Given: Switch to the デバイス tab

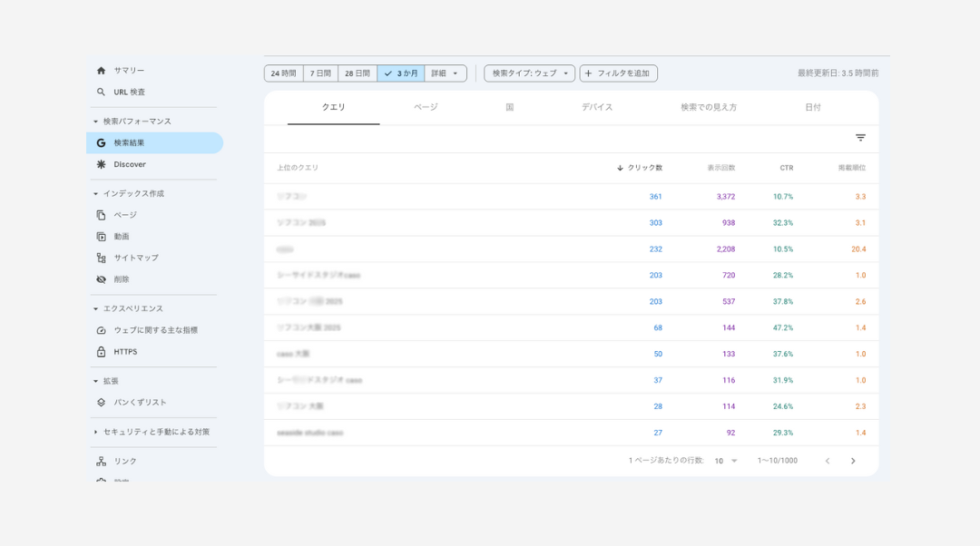Looking at the screenshot, I should click(597, 107).
